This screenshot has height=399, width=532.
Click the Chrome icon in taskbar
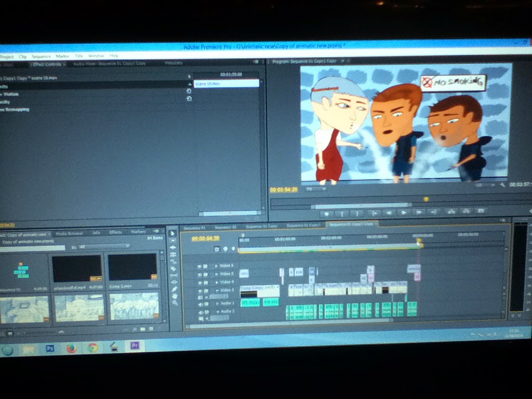click(93, 348)
